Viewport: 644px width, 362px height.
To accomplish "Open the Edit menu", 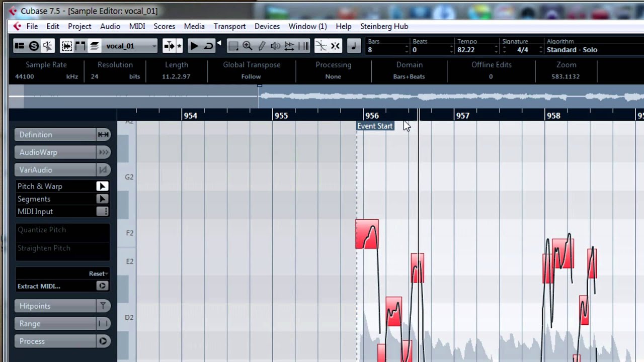I will [x=53, y=26].
